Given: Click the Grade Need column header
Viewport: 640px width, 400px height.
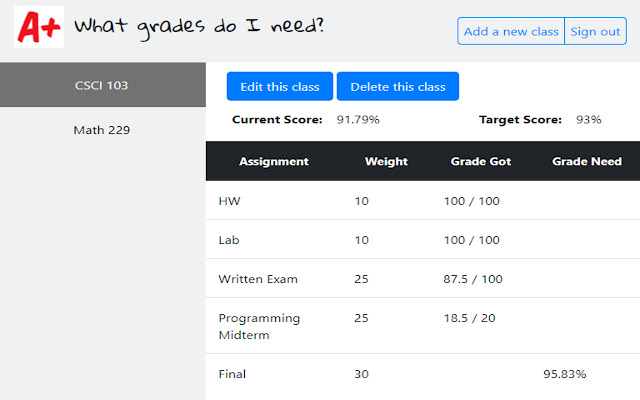Looking at the screenshot, I should tap(587, 161).
